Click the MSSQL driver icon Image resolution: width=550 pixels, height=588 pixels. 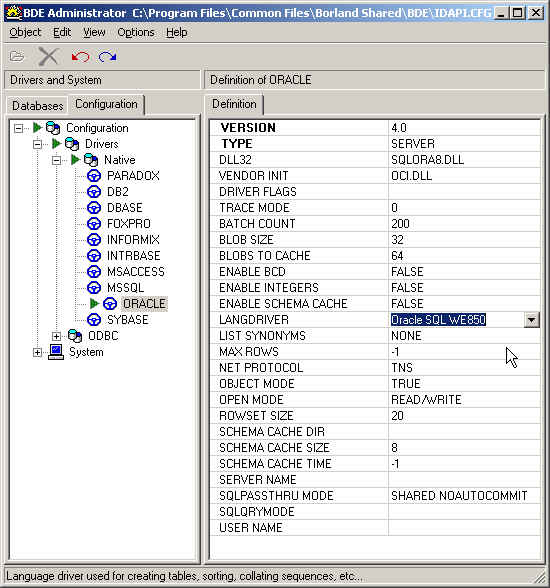[94, 288]
